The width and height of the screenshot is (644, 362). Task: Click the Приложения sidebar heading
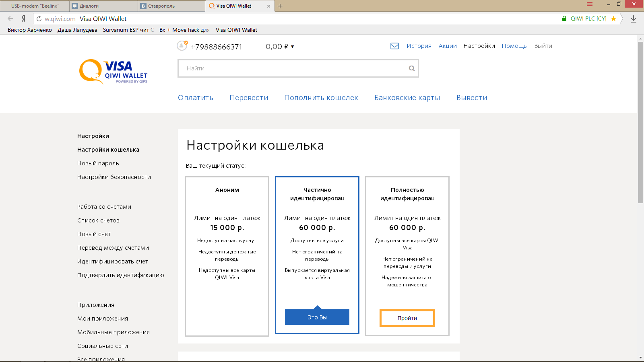coord(96,305)
